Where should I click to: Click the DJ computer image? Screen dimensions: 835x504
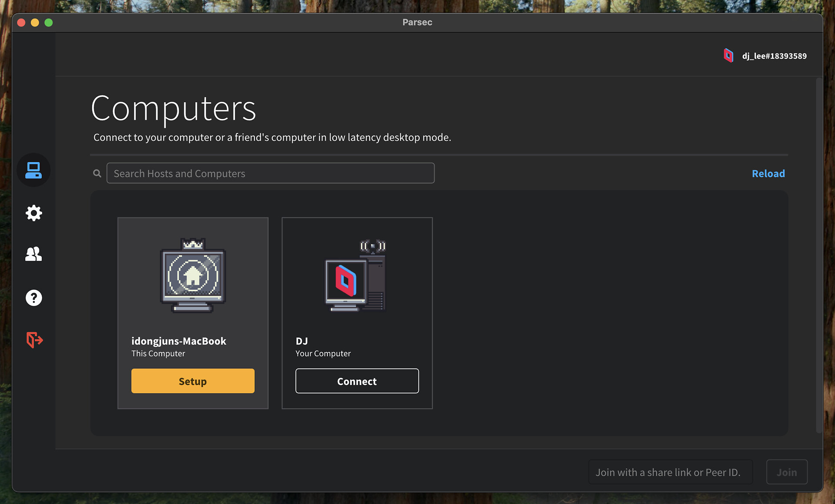(x=356, y=275)
